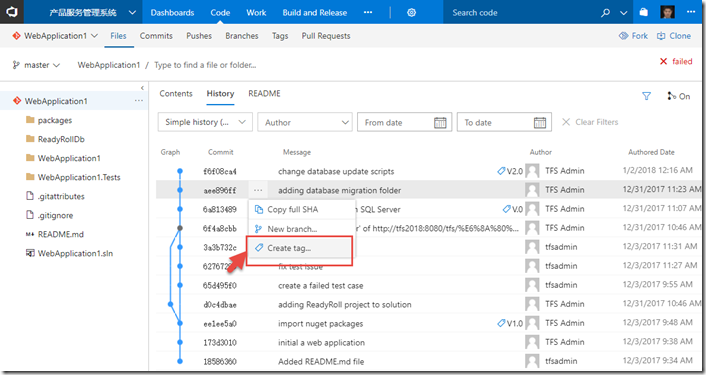
Task: Switch to the History view tab
Action: click(220, 93)
